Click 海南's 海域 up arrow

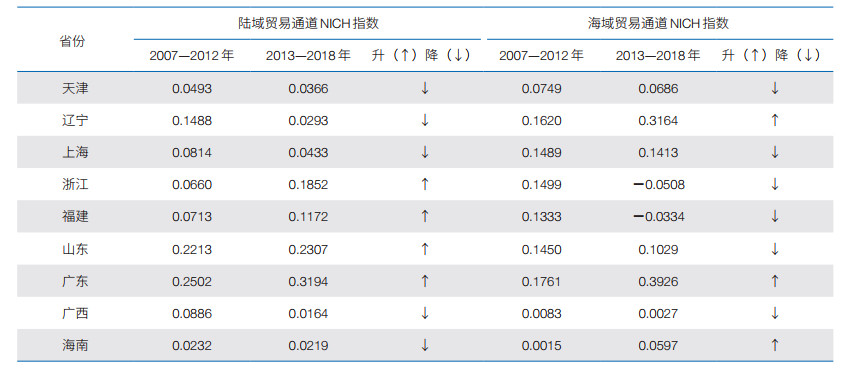[775, 345]
